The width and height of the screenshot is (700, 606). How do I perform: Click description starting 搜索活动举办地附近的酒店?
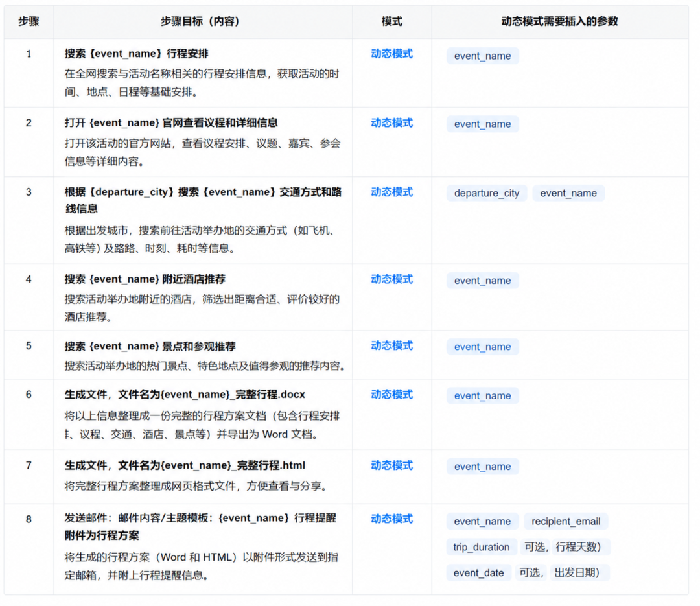point(202,308)
